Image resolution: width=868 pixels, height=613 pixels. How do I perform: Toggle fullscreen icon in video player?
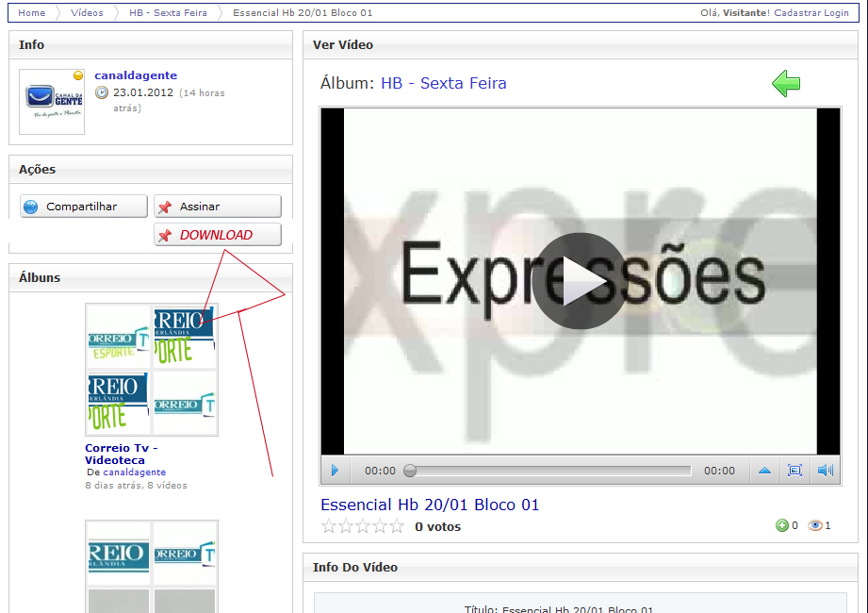(x=794, y=471)
